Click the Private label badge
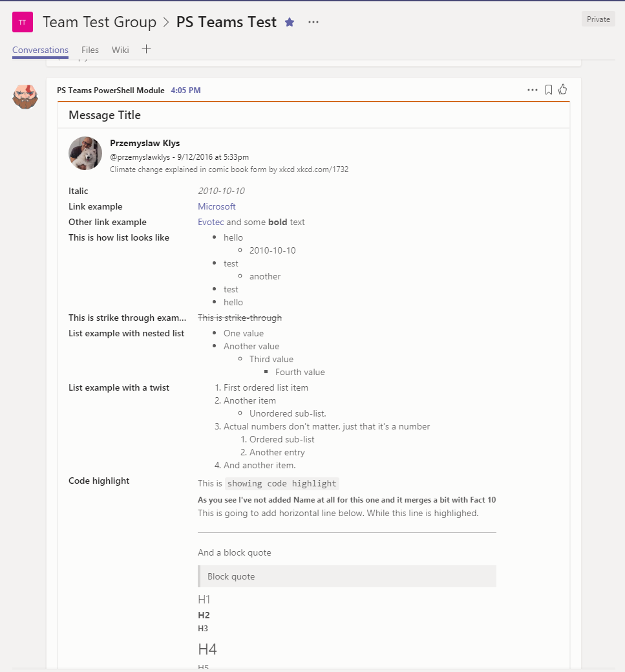The width and height of the screenshot is (625, 672). pos(598,19)
